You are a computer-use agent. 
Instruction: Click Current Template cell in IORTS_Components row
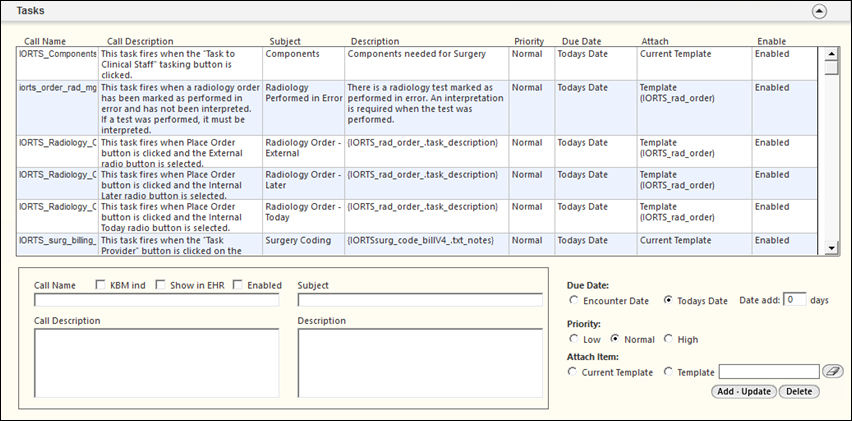coord(694,64)
